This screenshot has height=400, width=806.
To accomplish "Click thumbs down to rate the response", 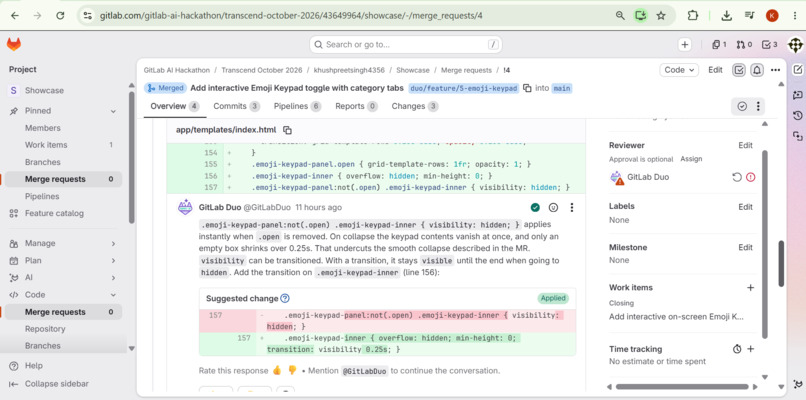I will coord(292,370).
